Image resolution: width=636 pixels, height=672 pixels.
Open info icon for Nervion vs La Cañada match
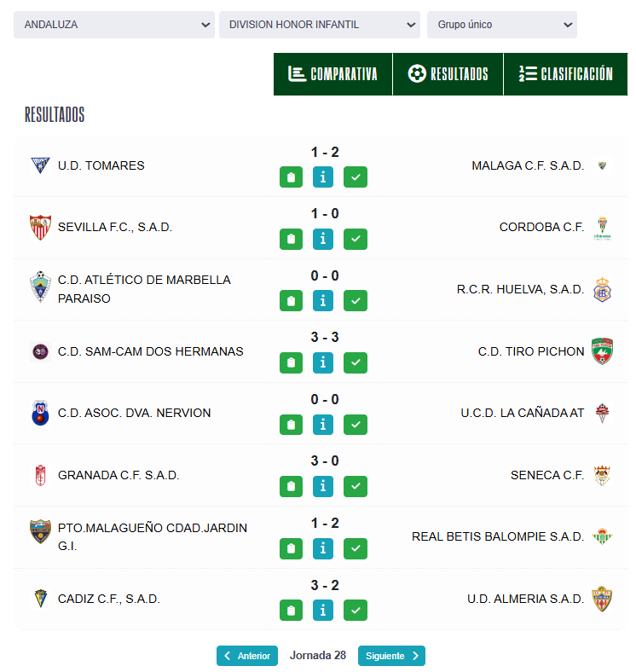pos(323,425)
